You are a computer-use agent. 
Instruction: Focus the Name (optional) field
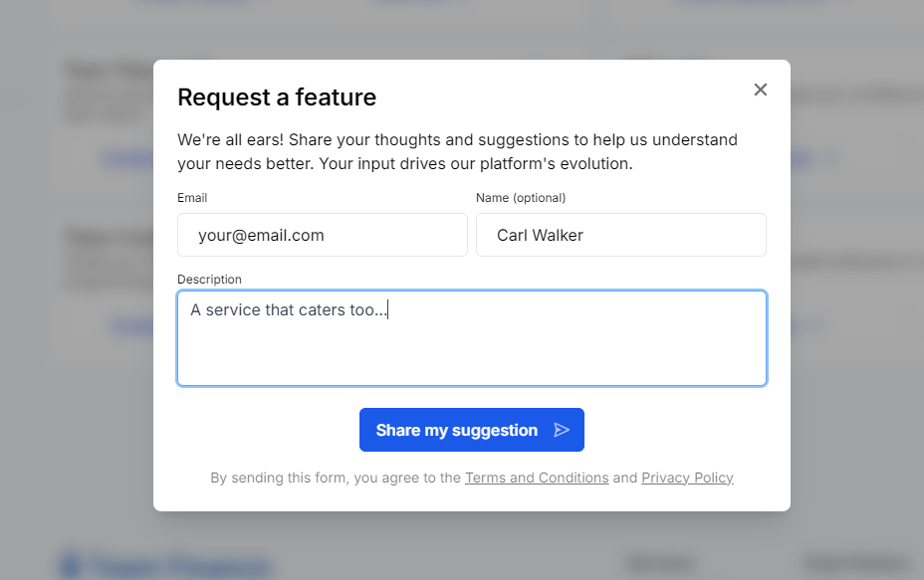[x=620, y=235]
